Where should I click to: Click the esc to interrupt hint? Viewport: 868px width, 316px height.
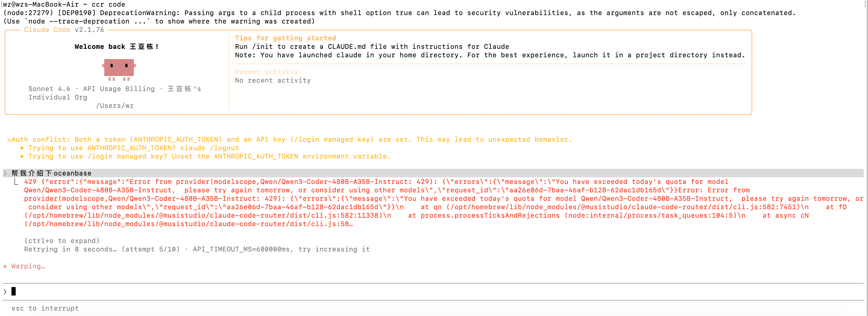coord(45,308)
